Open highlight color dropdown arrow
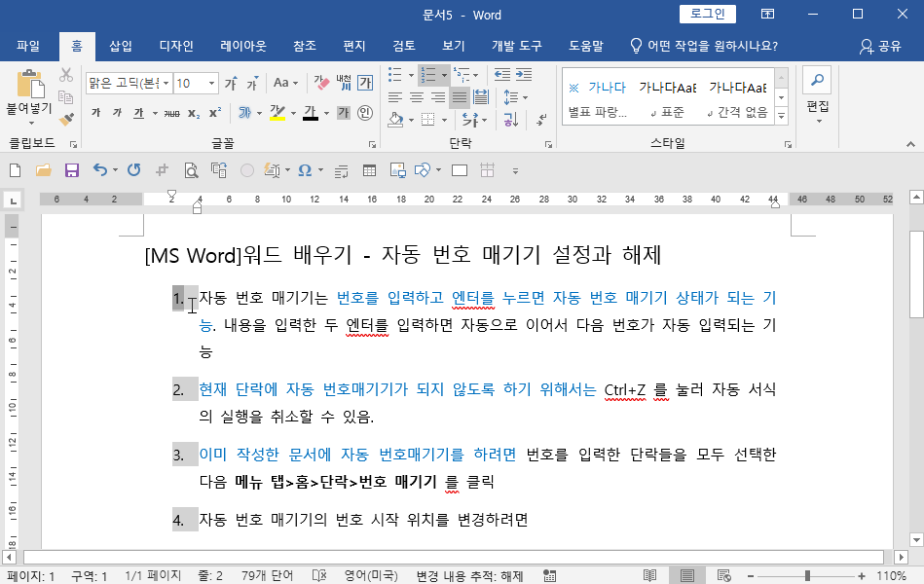The width and height of the screenshot is (924, 584). click(x=293, y=113)
